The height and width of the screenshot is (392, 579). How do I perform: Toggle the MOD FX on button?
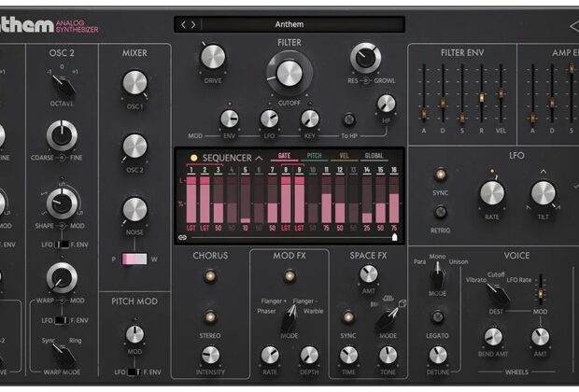[289, 275]
